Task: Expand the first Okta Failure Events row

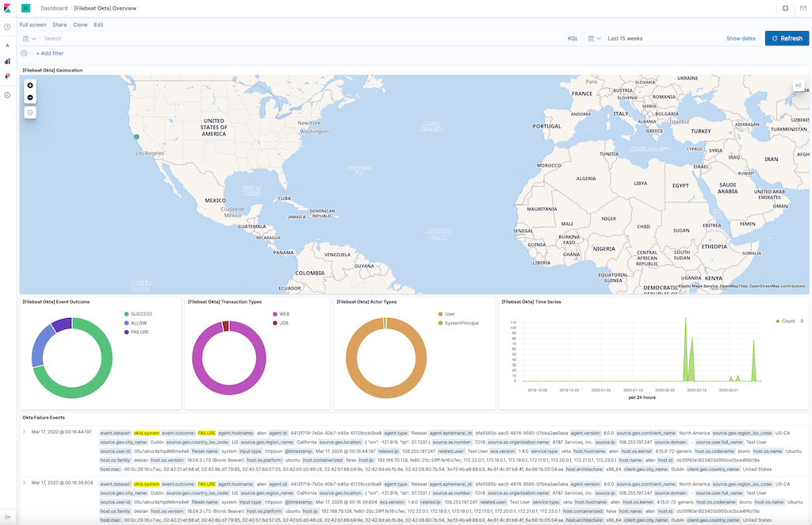Action: coord(23,433)
